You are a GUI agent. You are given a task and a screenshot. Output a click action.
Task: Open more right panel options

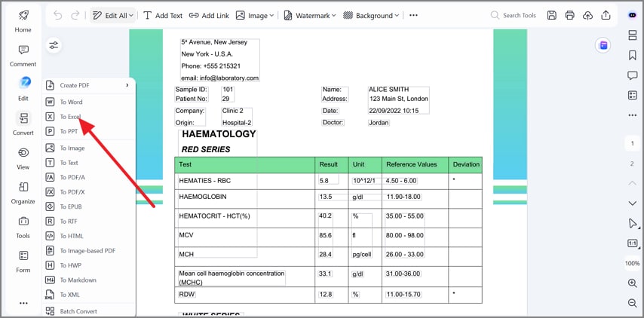(x=633, y=115)
